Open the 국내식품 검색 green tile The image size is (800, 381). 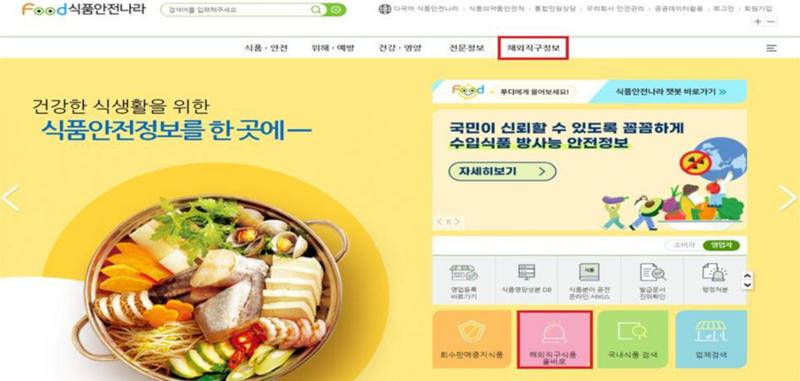(632, 340)
